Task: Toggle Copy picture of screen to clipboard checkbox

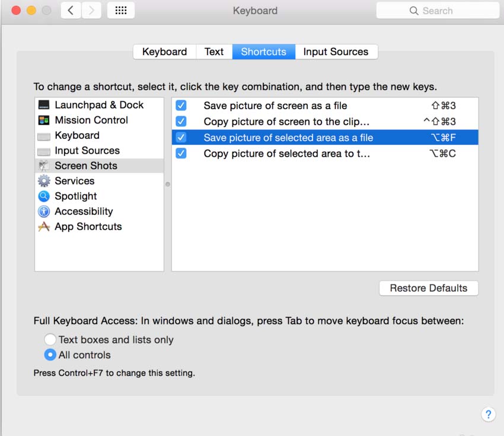Action: click(x=181, y=122)
